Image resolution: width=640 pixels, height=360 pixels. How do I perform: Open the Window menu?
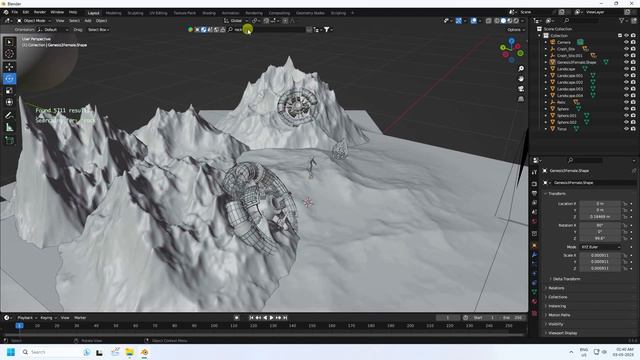tap(57, 12)
